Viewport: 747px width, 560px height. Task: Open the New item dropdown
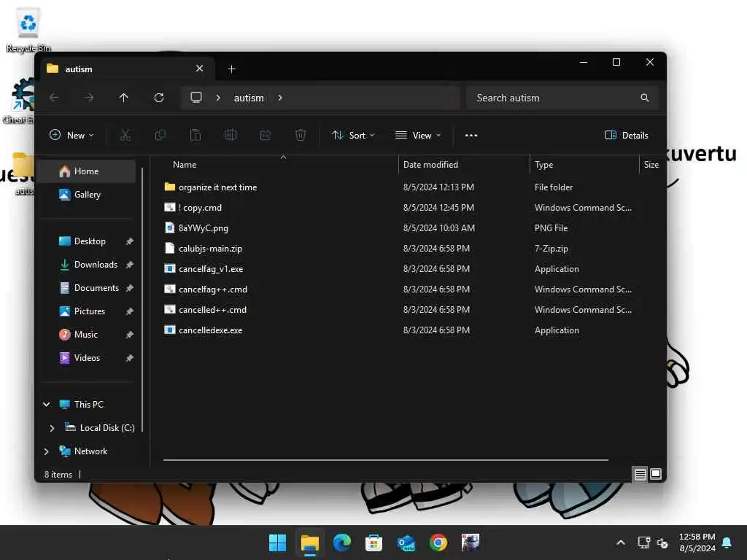coord(71,135)
